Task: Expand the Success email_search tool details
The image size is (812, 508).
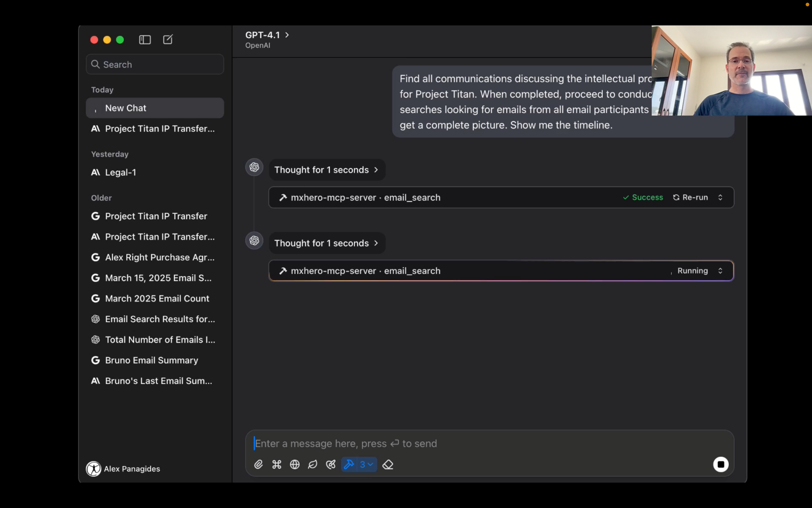Action: [720, 197]
